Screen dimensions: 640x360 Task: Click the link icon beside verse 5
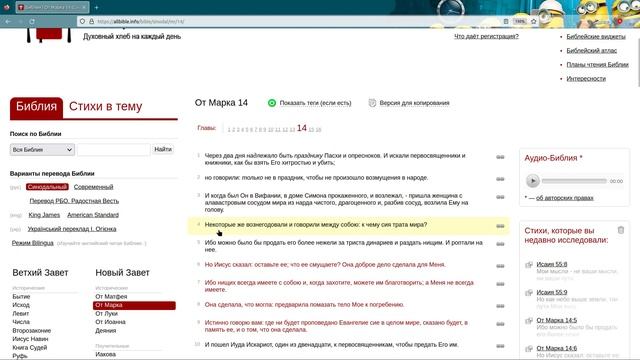(500, 244)
